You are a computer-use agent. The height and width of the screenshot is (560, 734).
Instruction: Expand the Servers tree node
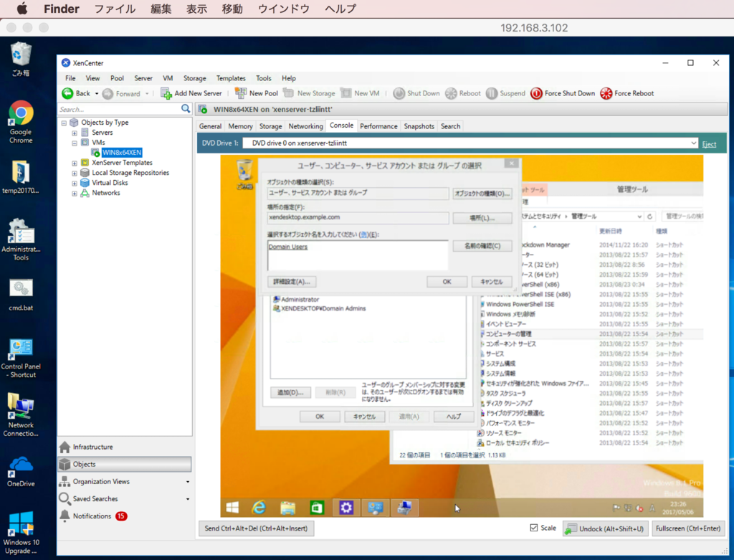click(x=75, y=133)
